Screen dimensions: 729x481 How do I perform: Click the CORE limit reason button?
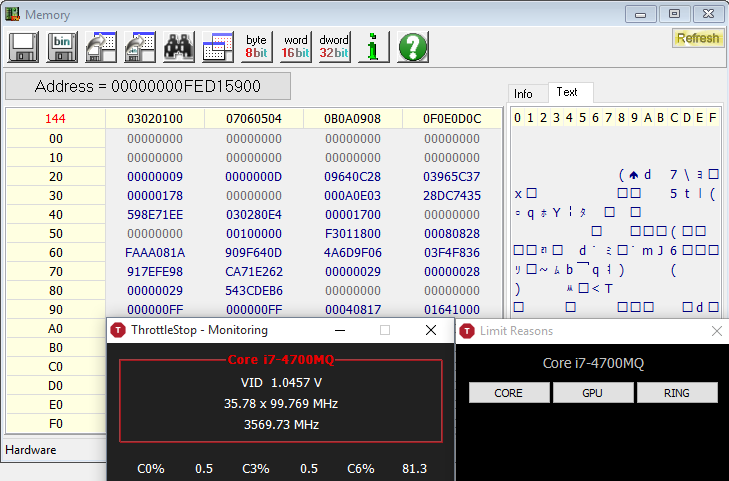pyautogui.click(x=508, y=393)
